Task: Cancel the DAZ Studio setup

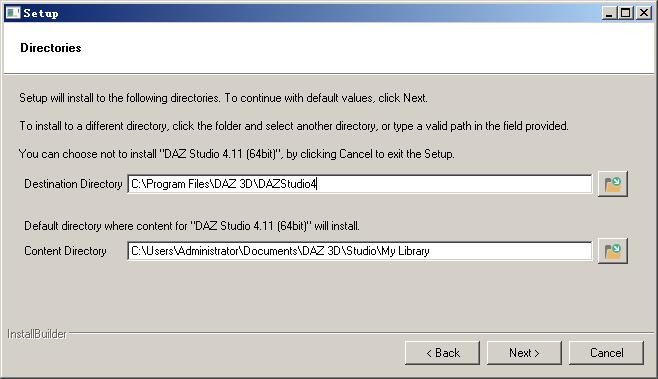Action: (x=606, y=353)
